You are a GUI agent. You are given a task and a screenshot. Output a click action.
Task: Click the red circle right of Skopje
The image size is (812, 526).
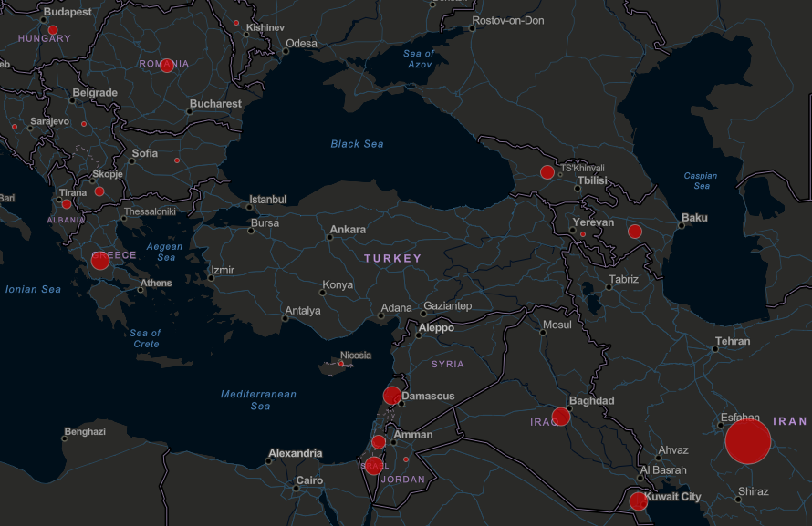point(99,191)
